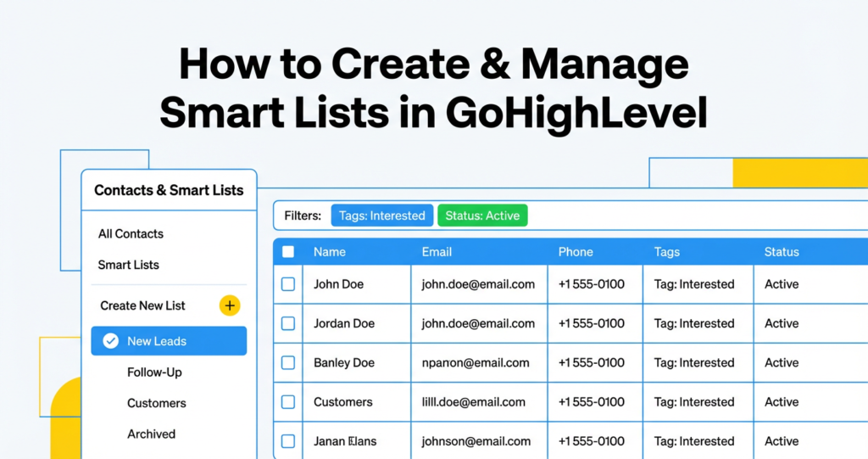Open Smart Lists in the sidebar
The width and height of the screenshot is (868, 459).
[129, 265]
